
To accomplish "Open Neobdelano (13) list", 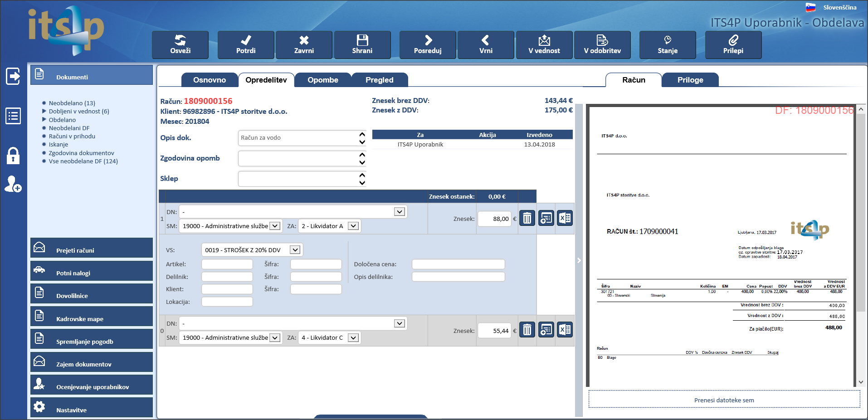I will [x=72, y=103].
